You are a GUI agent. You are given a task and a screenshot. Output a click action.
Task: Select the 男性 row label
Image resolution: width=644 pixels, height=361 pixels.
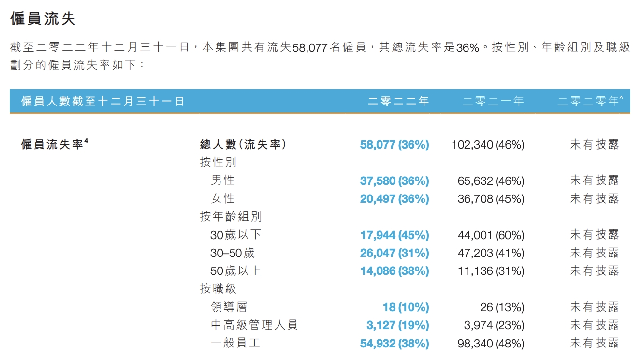pos(223,180)
